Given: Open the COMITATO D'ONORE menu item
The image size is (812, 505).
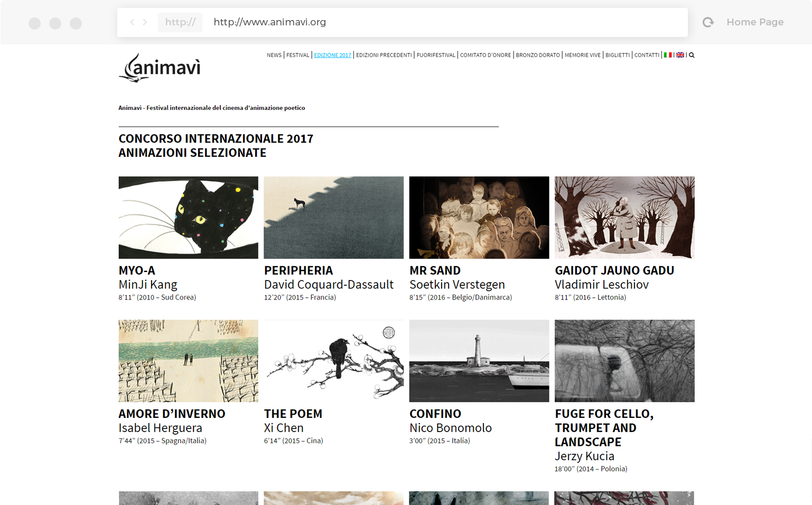Looking at the screenshot, I should 486,55.
